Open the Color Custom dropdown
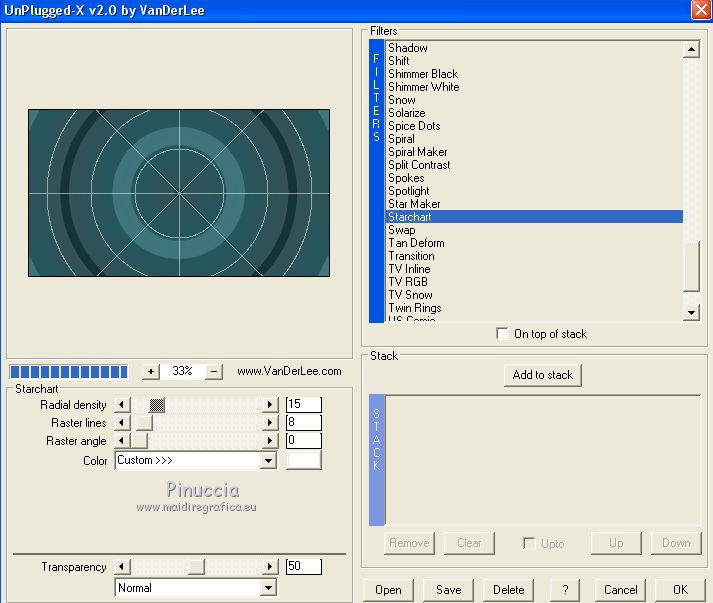This screenshot has width=713, height=603. point(268,461)
